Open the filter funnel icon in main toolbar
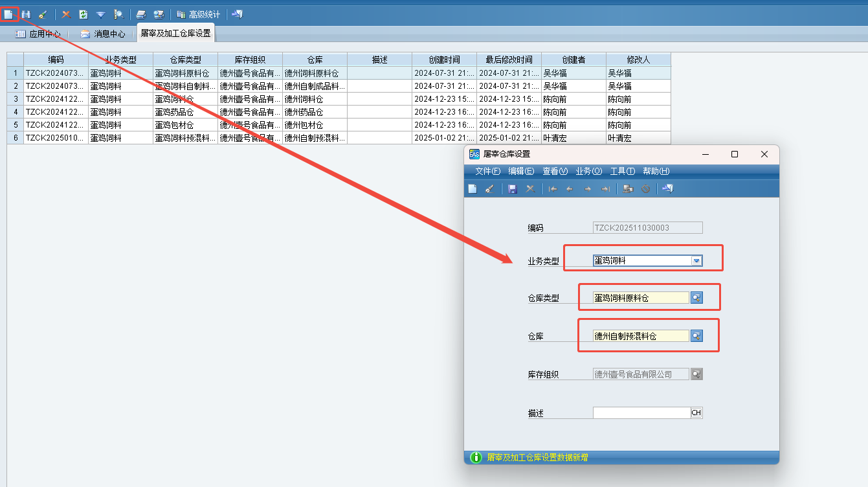 pyautogui.click(x=101, y=14)
